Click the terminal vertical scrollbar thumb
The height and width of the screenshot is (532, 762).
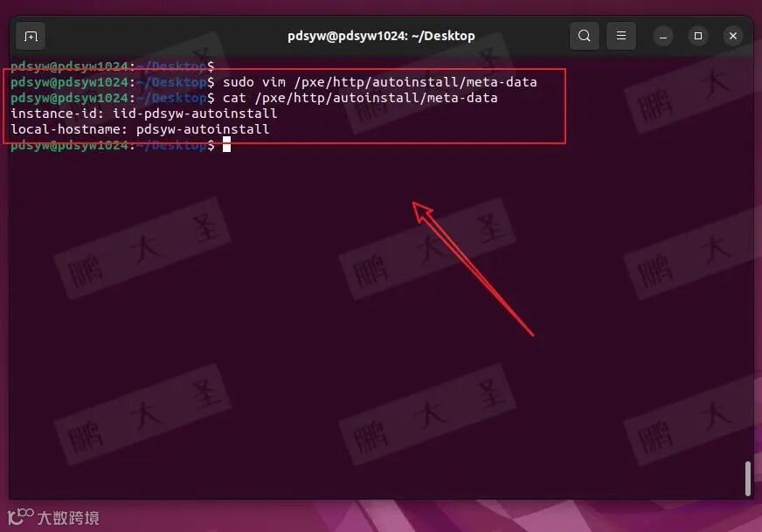(x=748, y=479)
